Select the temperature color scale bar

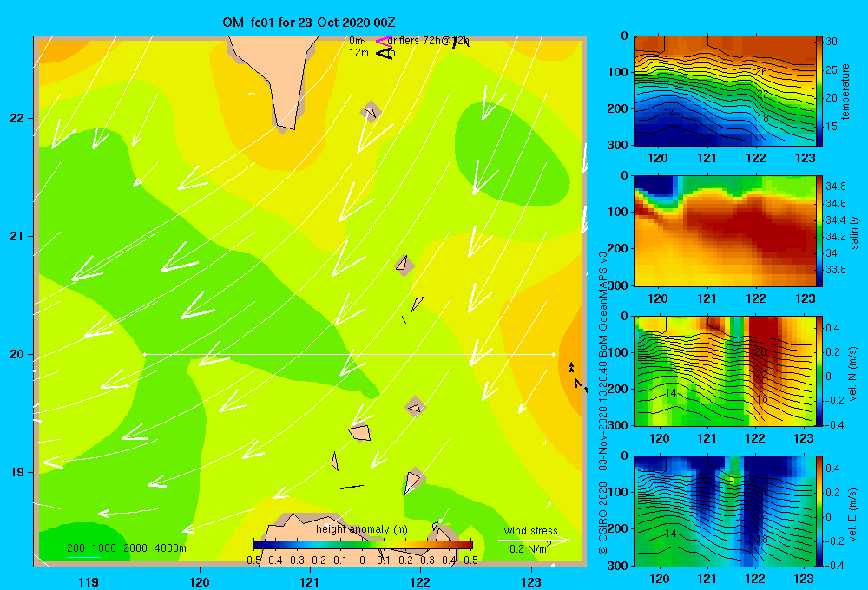819,91
